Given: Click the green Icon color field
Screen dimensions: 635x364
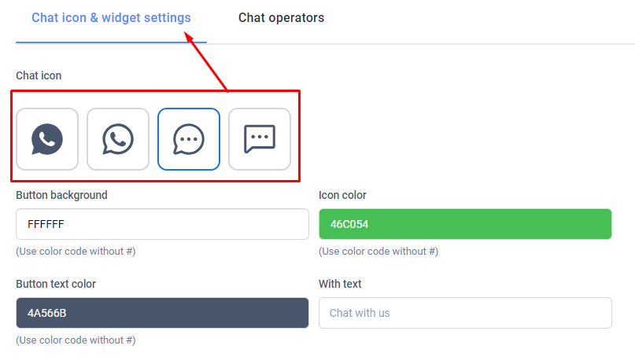Looking at the screenshot, I should 465,224.
